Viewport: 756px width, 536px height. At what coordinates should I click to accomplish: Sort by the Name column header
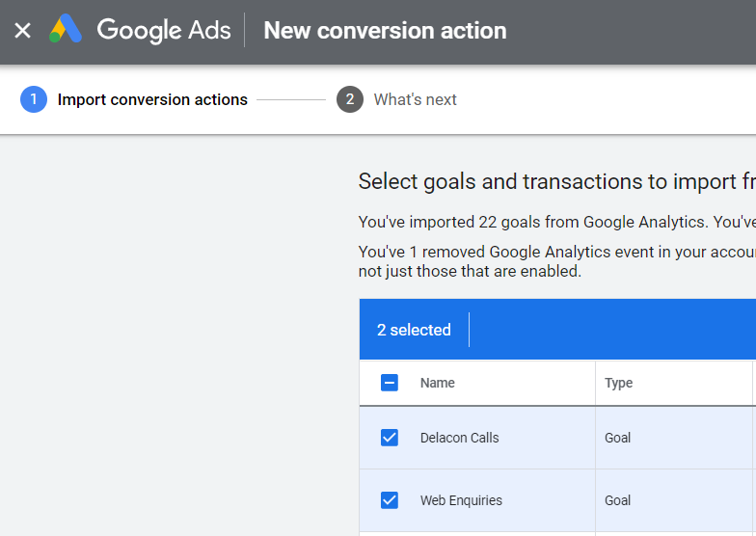pyautogui.click(x=438, y=383)
